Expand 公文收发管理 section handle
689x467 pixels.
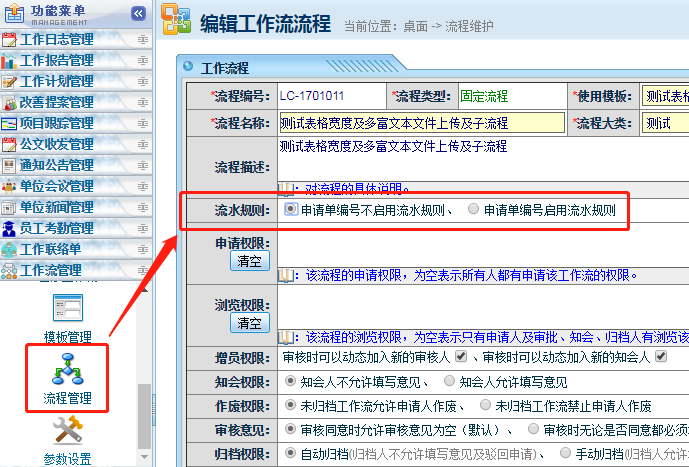pyautogui.click(x=143, y=145)
